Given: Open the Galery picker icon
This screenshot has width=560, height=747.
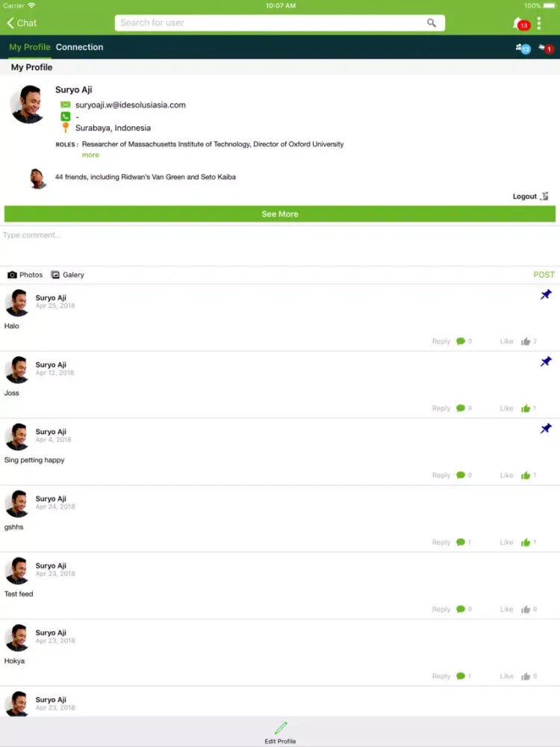Looking at the screenshot, I should [55, 275].
